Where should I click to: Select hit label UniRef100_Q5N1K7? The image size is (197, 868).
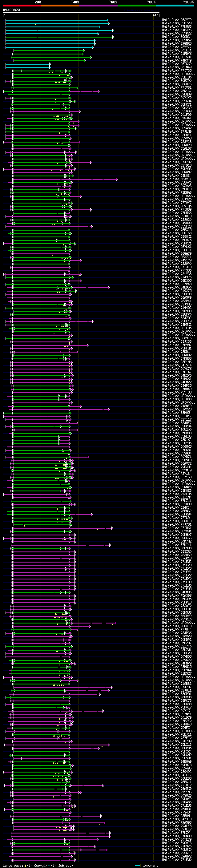(x=177, y=91)
